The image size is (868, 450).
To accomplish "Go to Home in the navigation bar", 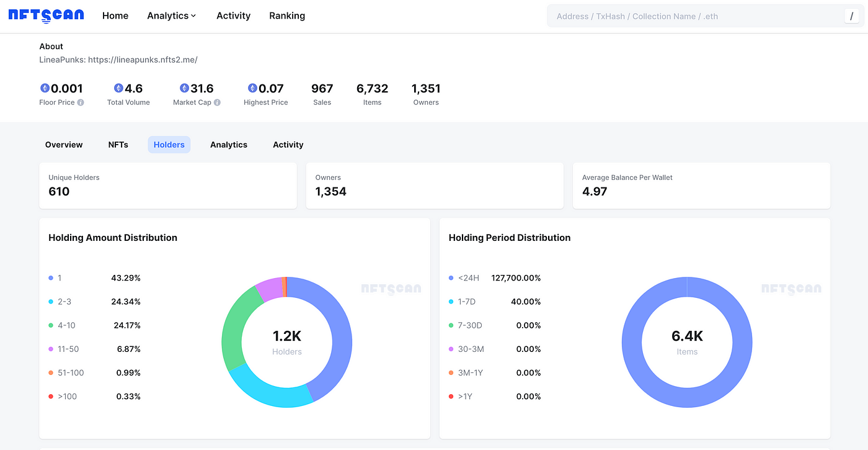I will tap(115, 16).
